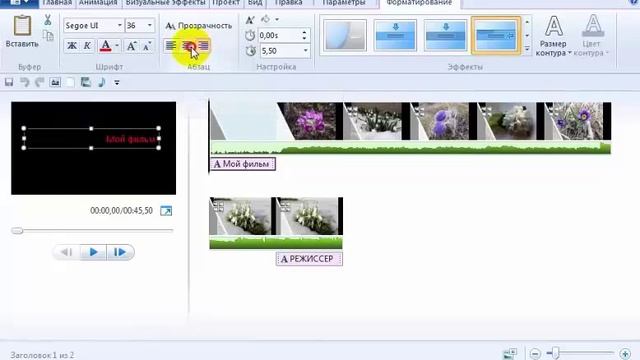
Task: Align text left in Абзац group
Action: pos(171,46)
